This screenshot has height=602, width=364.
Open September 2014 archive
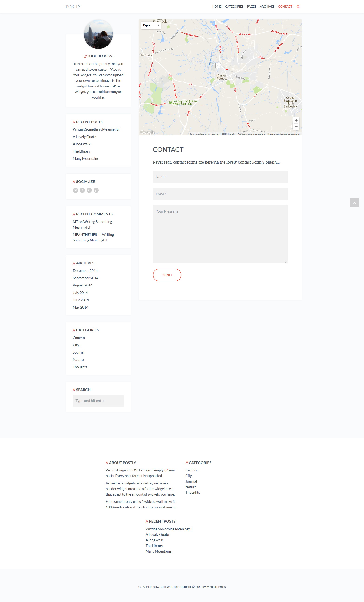[x=85, y=278]
